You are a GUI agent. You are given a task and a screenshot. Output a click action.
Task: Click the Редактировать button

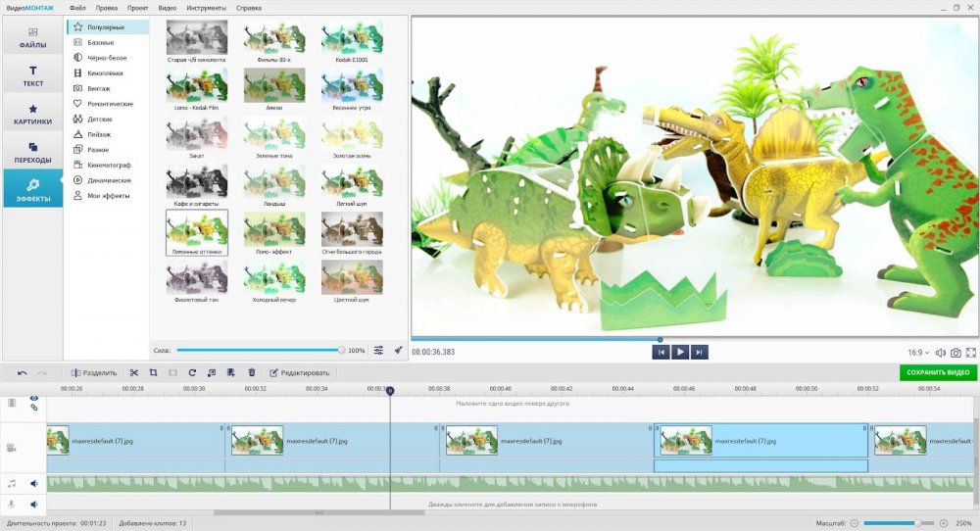300,372
